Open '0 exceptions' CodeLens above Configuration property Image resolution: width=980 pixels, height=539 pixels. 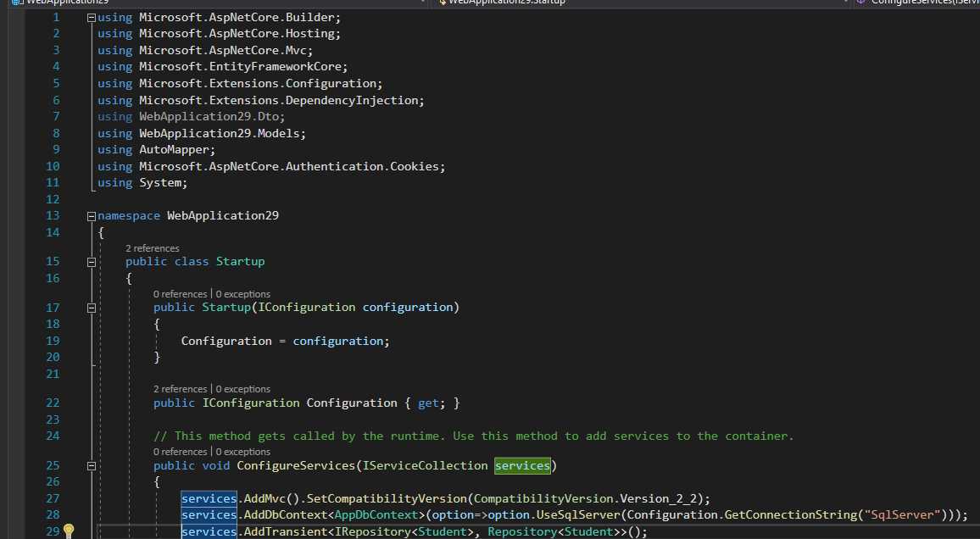pos(243,388)
